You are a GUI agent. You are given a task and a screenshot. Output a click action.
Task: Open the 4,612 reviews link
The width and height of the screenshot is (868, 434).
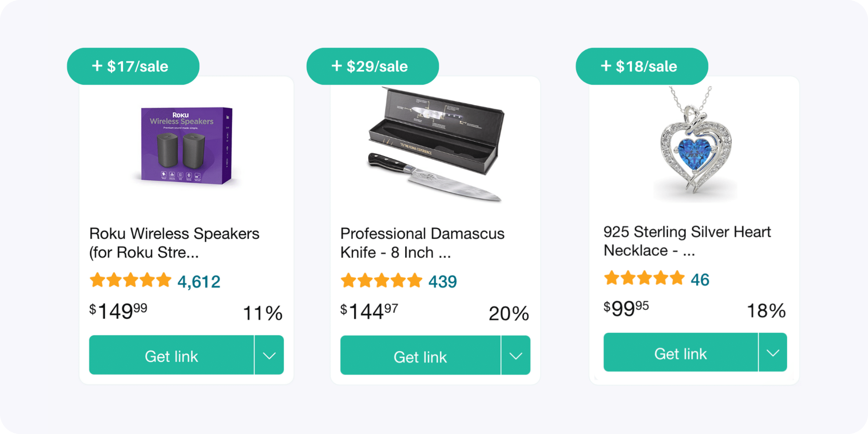point(198,280)
